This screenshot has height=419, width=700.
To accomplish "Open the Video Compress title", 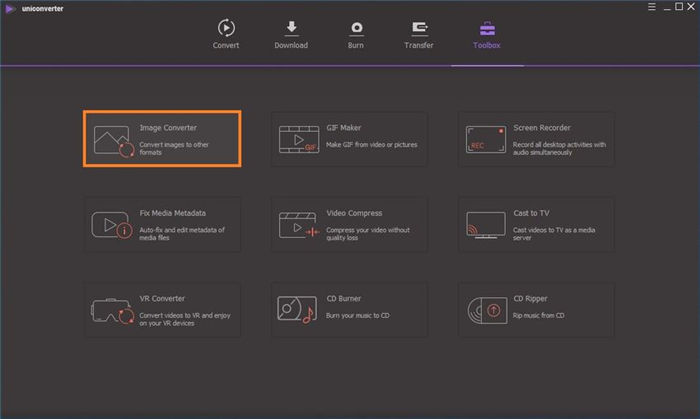I will (x=354, y=213).
